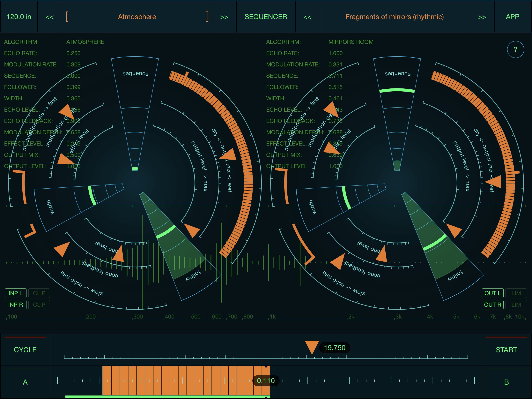The width and height of the screenshot is (532, 399).
Task: Open the APP menu
Action: (x=512, y=17)
